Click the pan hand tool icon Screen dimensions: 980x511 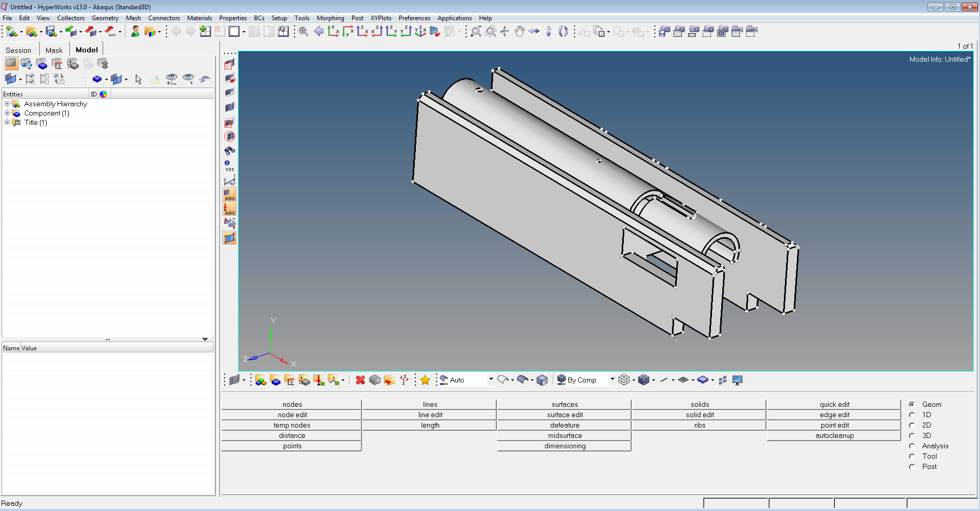click(x=519, y=32)
